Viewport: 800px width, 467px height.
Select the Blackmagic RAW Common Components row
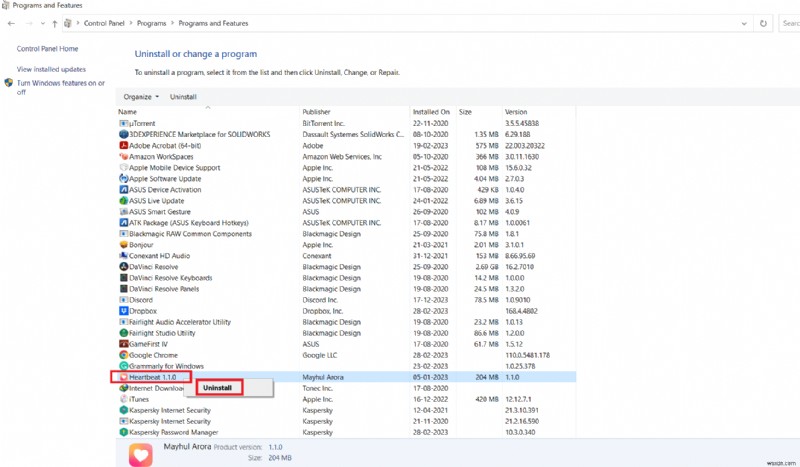(346, 234)
